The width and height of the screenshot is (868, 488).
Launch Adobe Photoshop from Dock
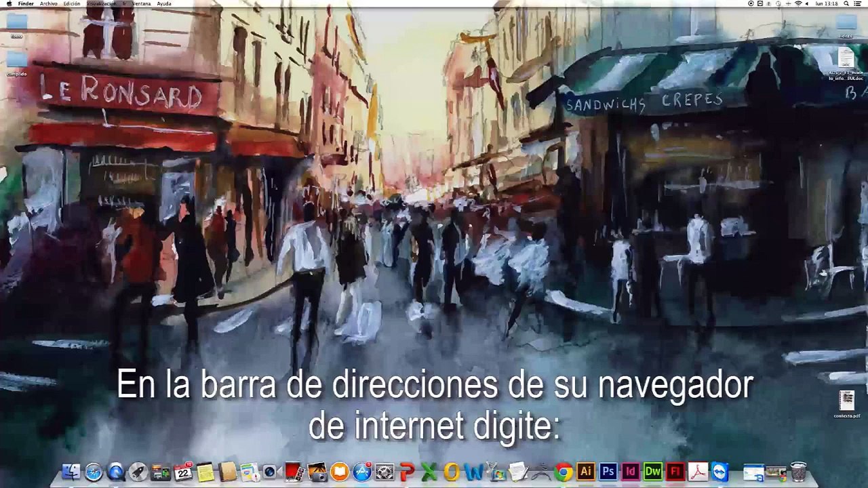pos(608,472)
